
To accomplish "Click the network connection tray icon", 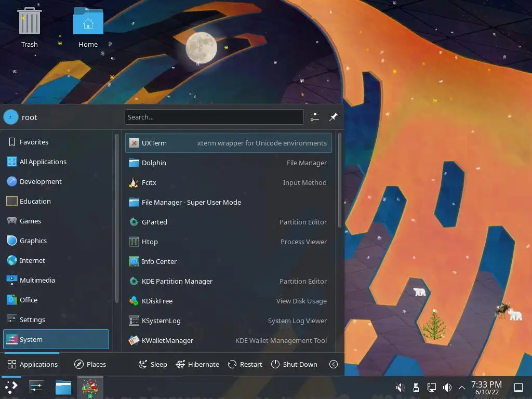I will (432, 388).
